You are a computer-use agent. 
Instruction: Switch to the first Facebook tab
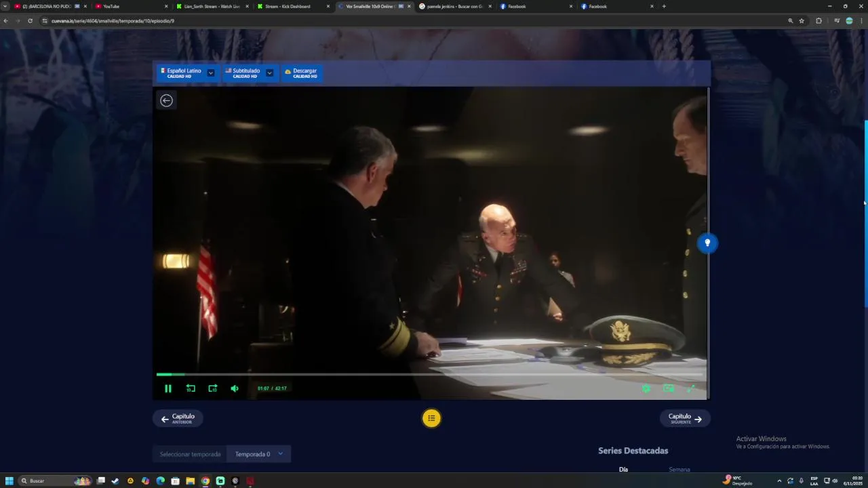534,6
